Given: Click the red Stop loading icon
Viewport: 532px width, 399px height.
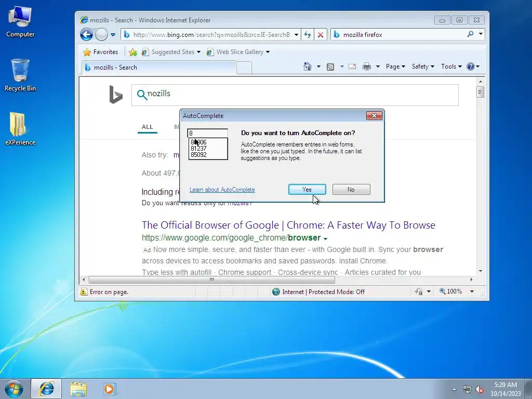Looking at the screenshot, I should click(x=320, y=35).
